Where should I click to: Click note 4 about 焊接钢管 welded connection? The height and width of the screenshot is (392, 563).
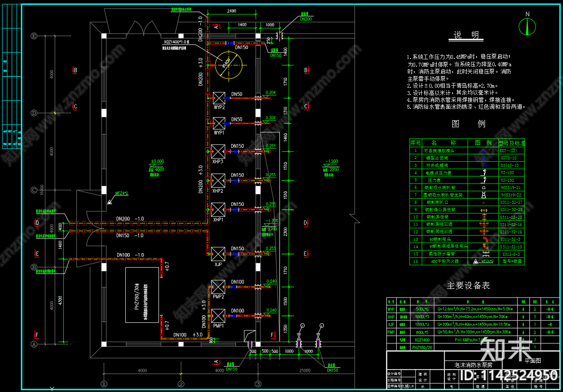click(461, 100)
